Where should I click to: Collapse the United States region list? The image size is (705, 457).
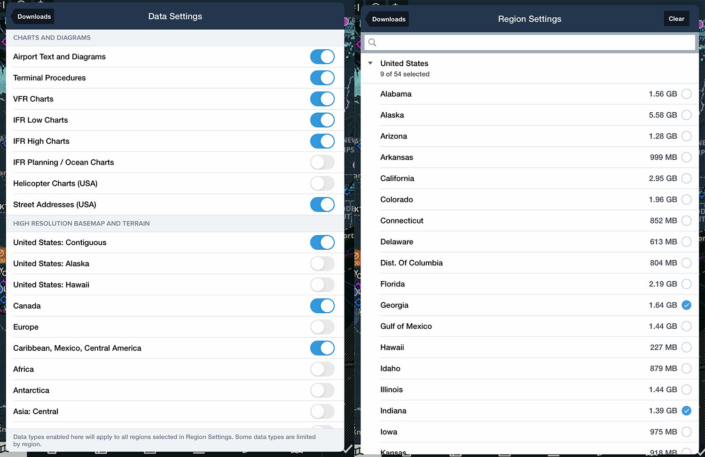(370, 64)
